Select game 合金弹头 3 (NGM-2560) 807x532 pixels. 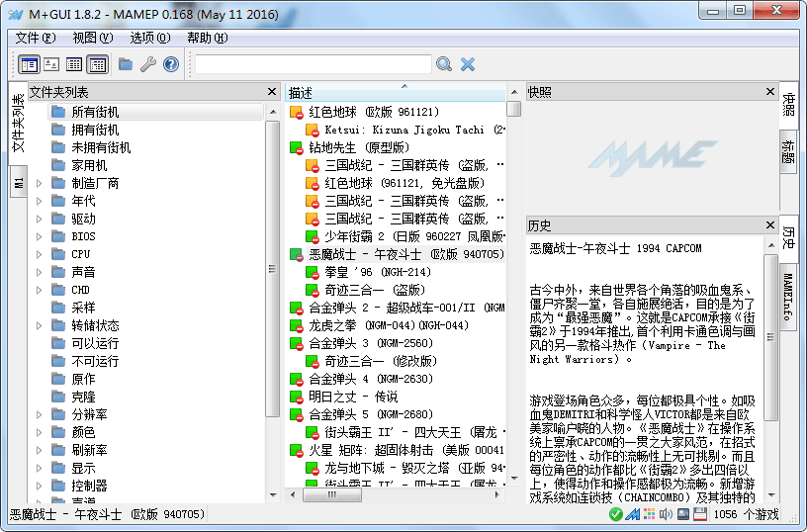371,343
